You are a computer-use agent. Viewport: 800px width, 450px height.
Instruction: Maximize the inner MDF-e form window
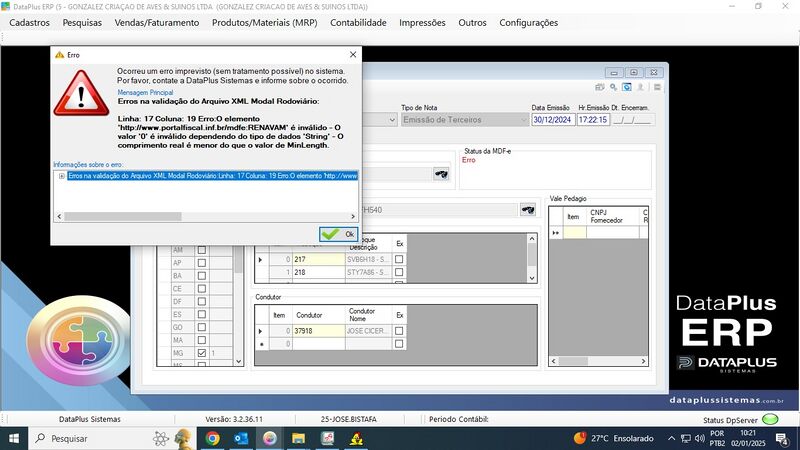point(634,72)
